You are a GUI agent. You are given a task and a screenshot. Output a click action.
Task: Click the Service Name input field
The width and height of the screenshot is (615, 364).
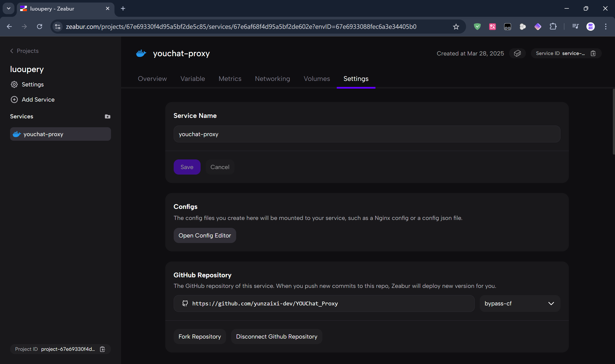(367, 134)
